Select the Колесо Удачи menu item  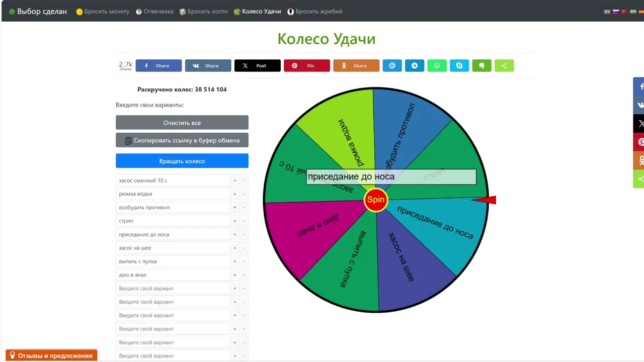258,12
